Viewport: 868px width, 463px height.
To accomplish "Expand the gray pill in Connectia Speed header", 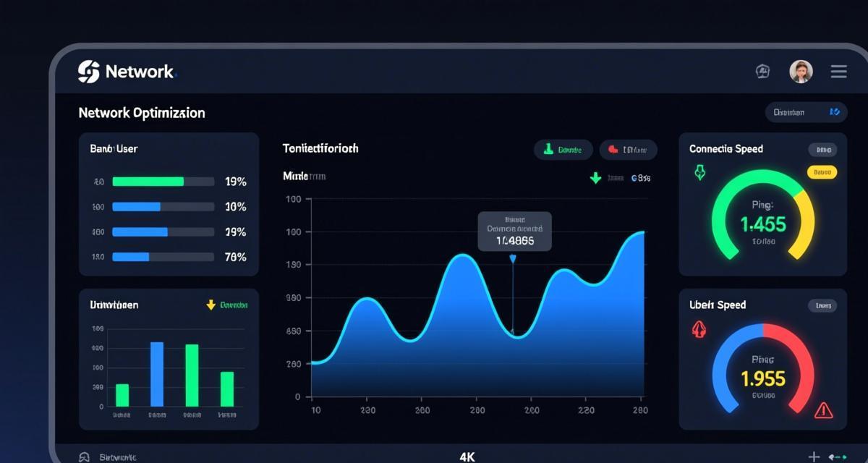I will [x=822, y=150].
